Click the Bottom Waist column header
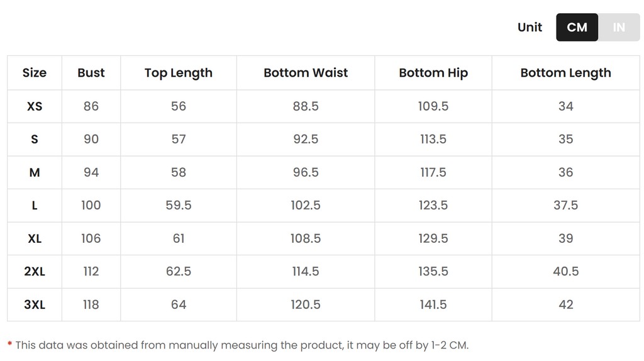 click(306, 73)
